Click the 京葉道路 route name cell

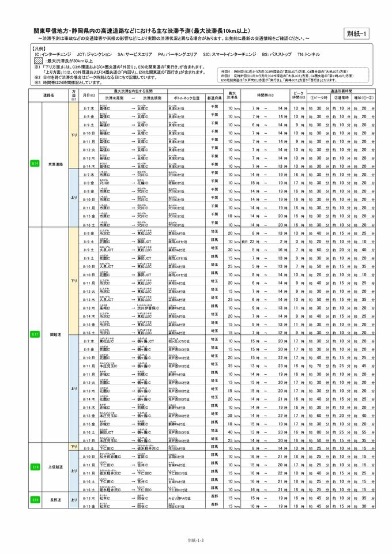click(x=55, y=164)
